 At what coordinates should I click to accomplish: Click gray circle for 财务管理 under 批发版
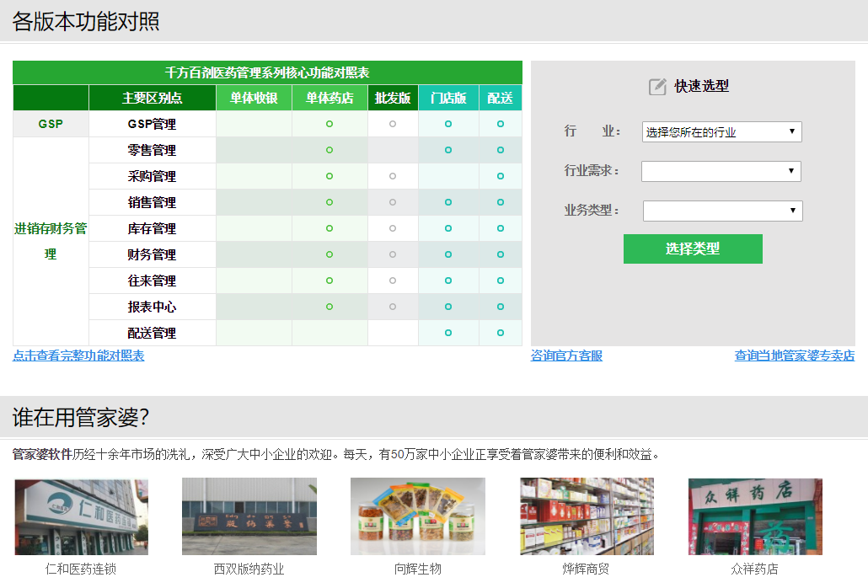(x=393, y=254)
